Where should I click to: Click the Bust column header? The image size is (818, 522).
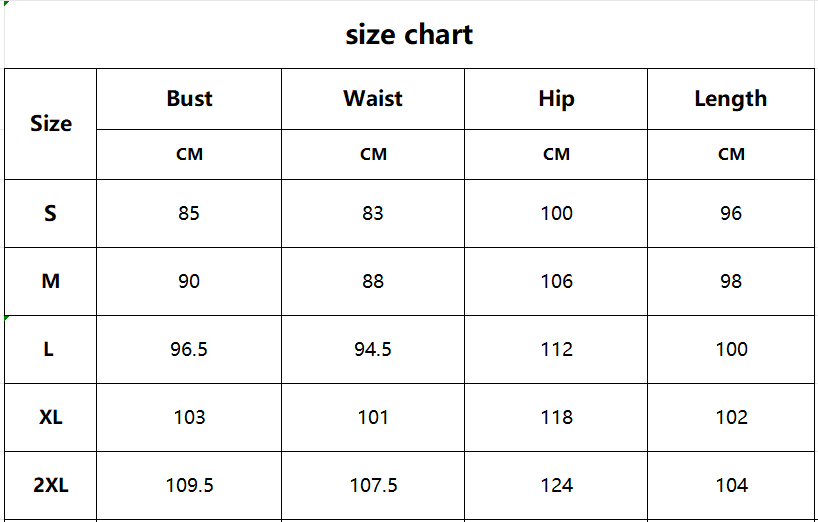tap(189, 98)
